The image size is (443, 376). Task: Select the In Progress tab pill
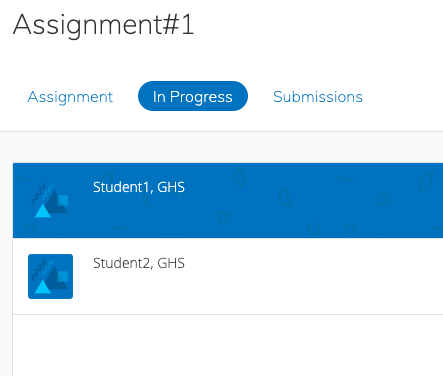[193, 96]
